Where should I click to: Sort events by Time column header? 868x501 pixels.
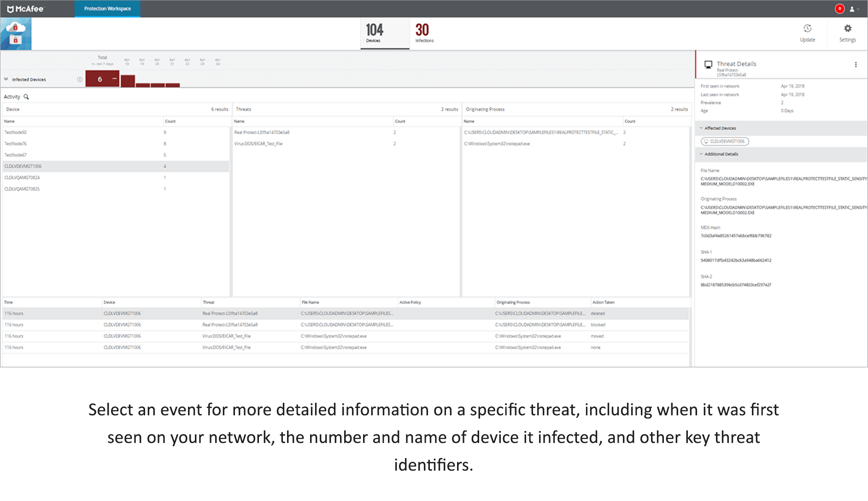click(x=8, y=302)
